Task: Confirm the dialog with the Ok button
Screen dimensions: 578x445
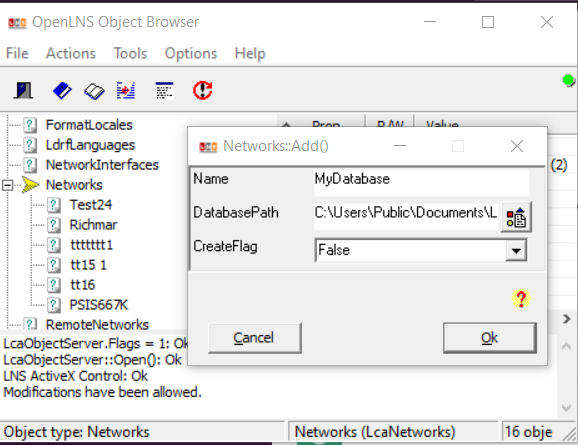Action: 490,338
